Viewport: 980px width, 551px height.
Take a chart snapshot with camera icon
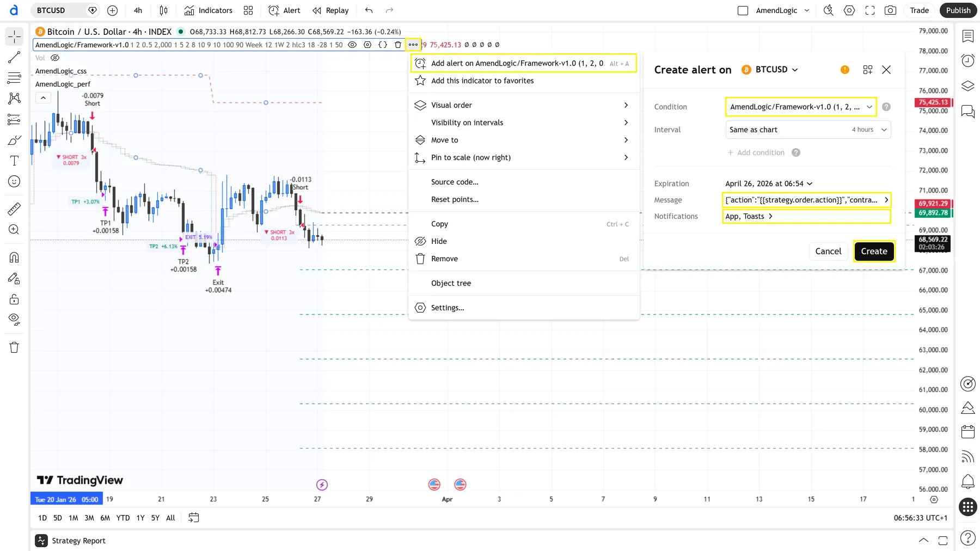(x=891, y=10)
